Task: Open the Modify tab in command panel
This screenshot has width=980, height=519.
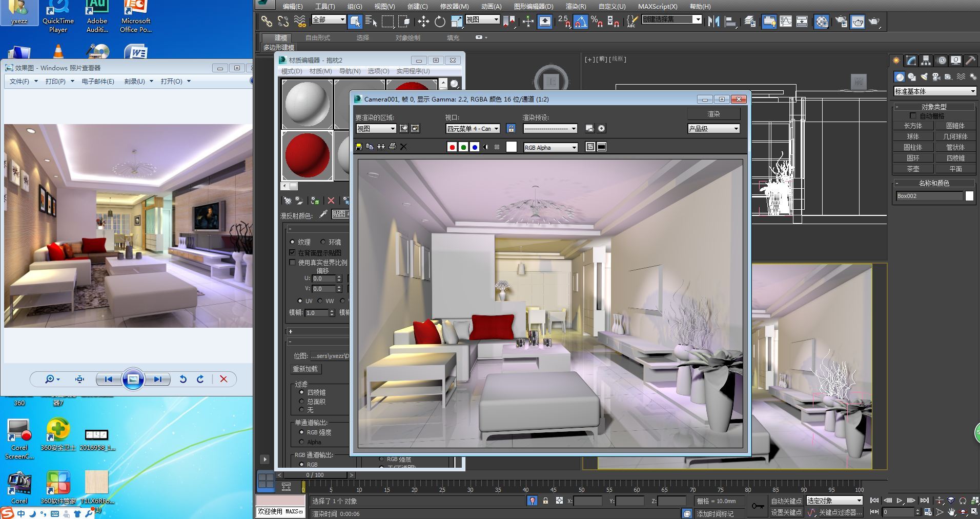Action: pos(911,61)
